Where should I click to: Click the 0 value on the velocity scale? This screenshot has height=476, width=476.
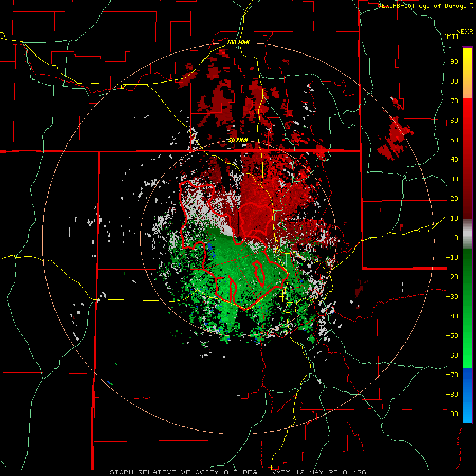tap(456, 237)
